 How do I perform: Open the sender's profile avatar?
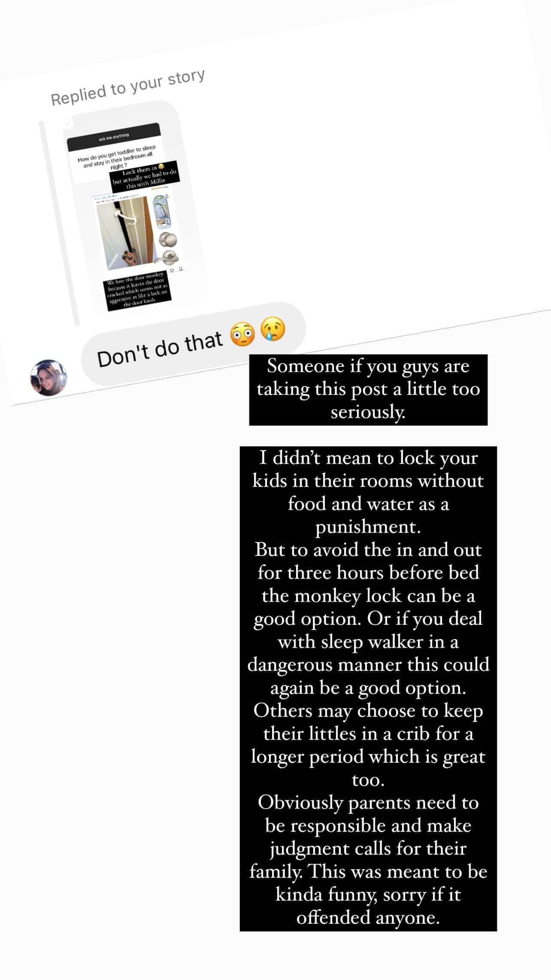(48, 377)
